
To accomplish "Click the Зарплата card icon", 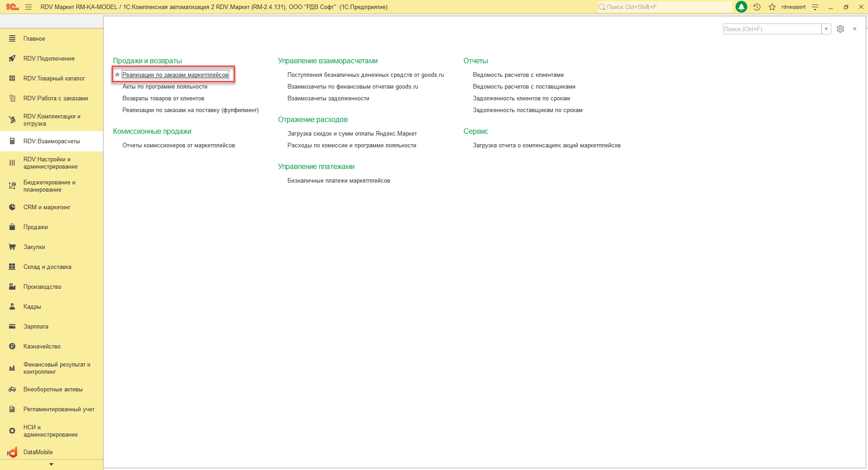I will [12, 327].
